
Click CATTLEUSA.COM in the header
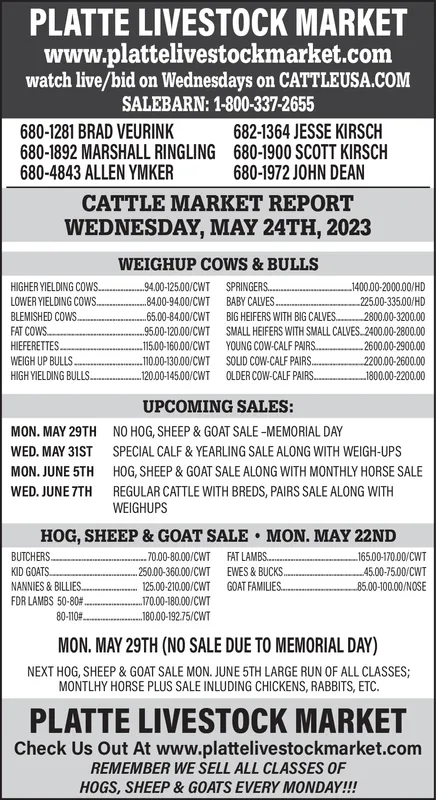pos(344,81)
